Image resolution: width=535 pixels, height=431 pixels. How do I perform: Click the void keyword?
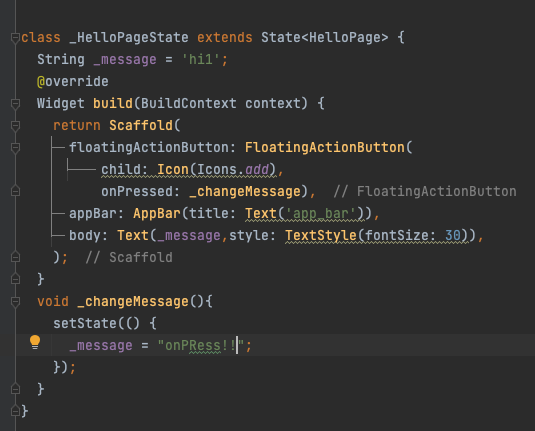[53, 301]
